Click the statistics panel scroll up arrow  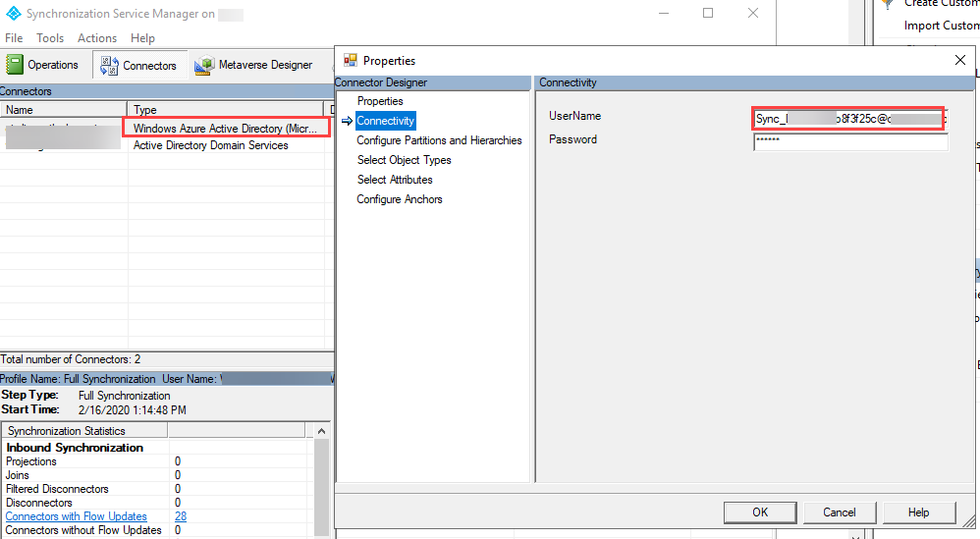pyautogui.click(x=321, y=431)
